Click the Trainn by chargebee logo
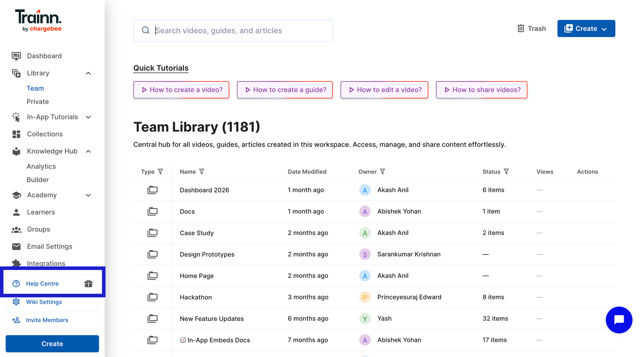Viewport: 644px width, 357px height. tap(38, 21)
